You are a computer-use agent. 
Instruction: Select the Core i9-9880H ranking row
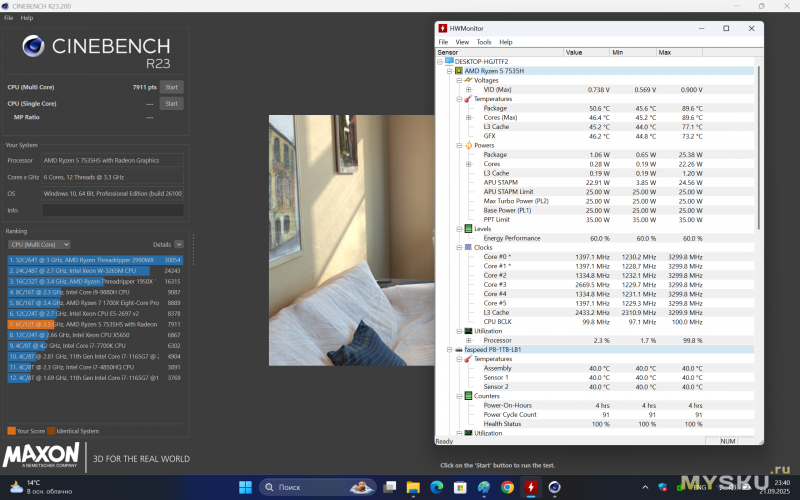point(95,292)
